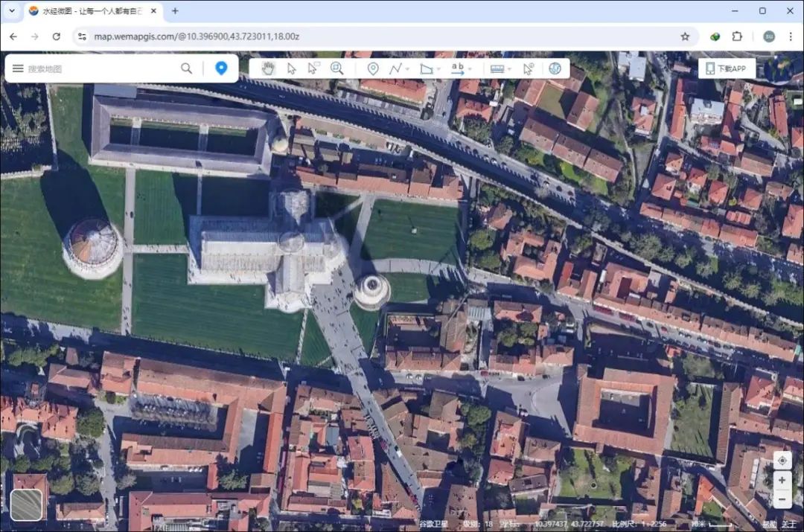Screen dimensions: 804x532
Task: Click the 关于 link in status bar
Action: coord(788,524)
